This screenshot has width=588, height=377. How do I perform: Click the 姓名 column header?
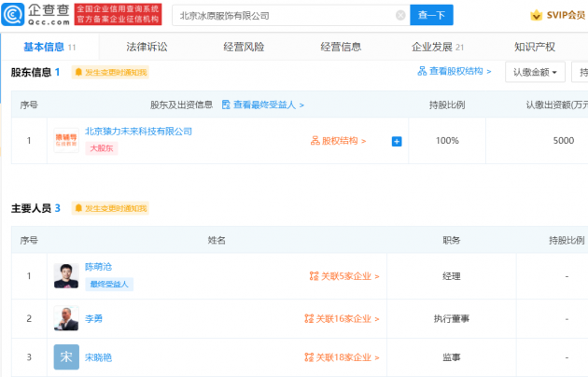[217, 240]
